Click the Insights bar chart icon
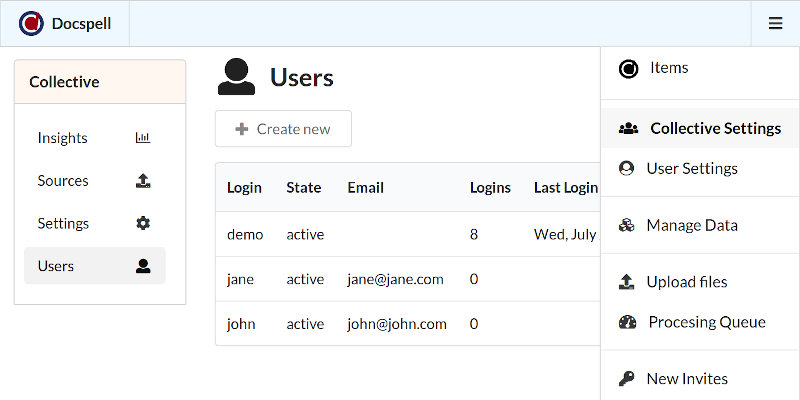Screen dimensions: 800x400 (142, 138)
